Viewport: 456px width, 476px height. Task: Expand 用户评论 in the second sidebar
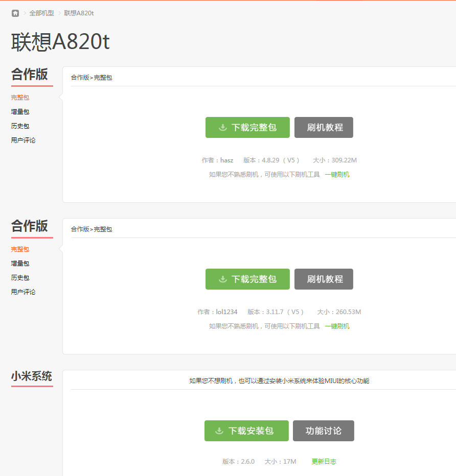(x=22, y=292)
